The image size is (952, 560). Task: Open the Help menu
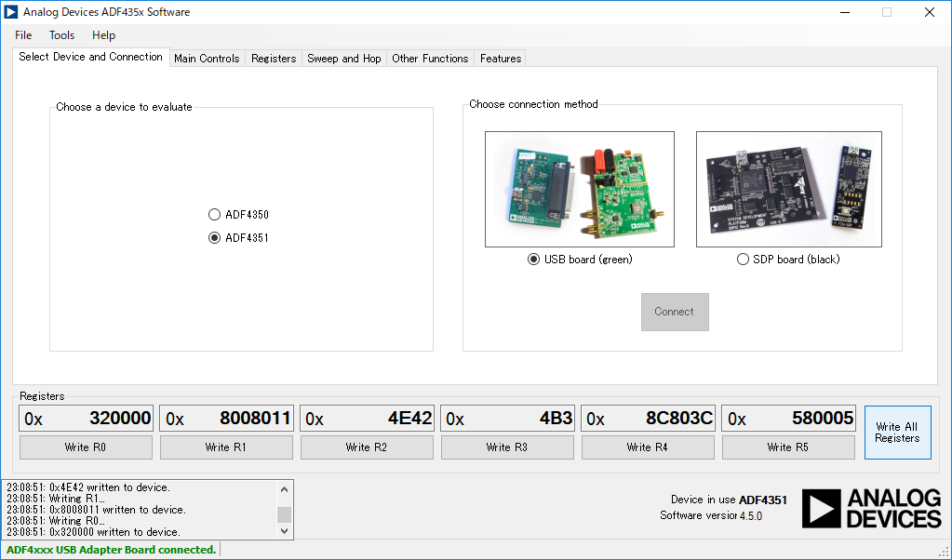104,35
